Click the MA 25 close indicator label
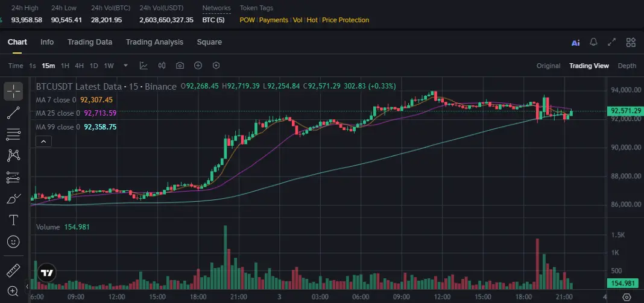This screenshot has width=644, height=303. pos(58,113)
